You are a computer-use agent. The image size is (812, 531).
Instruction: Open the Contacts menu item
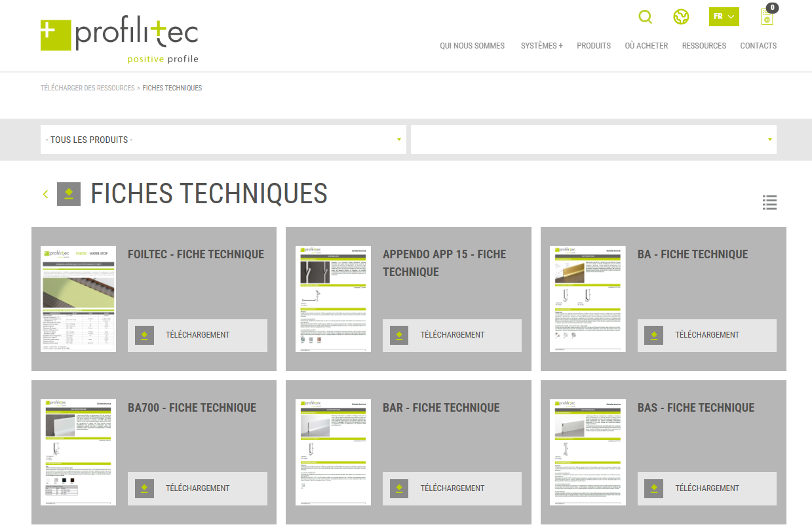click(x=758, y=46)
